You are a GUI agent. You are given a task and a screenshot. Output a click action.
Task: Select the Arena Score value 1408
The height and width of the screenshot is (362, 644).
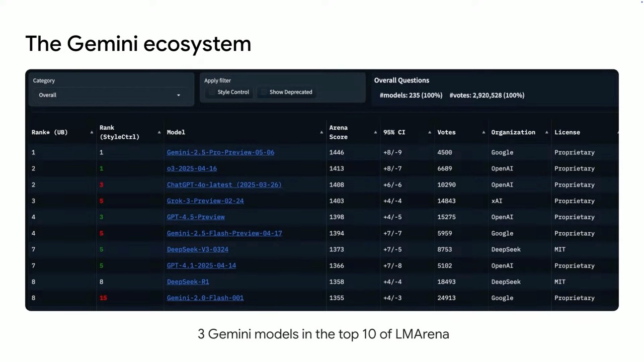pos(337,185)
